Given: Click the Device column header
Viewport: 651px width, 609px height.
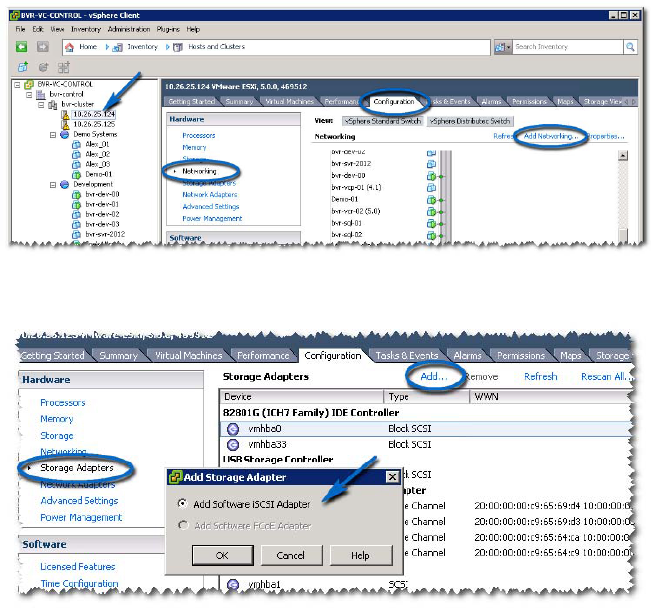Looking at the screenshot, I should (301, 397).
